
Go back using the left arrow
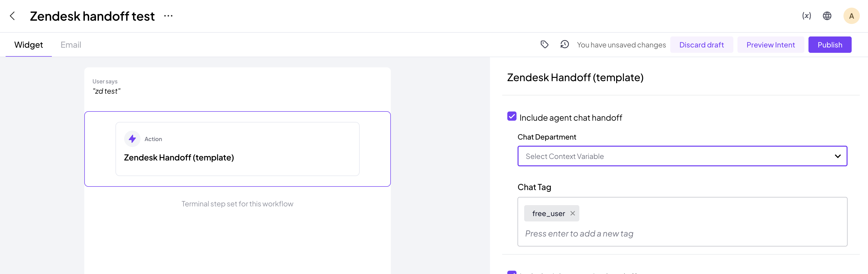(x=13, y=16)
